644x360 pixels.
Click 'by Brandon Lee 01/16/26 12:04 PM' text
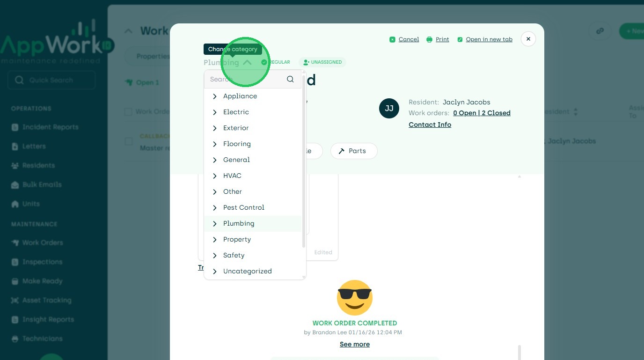[353, 332]
